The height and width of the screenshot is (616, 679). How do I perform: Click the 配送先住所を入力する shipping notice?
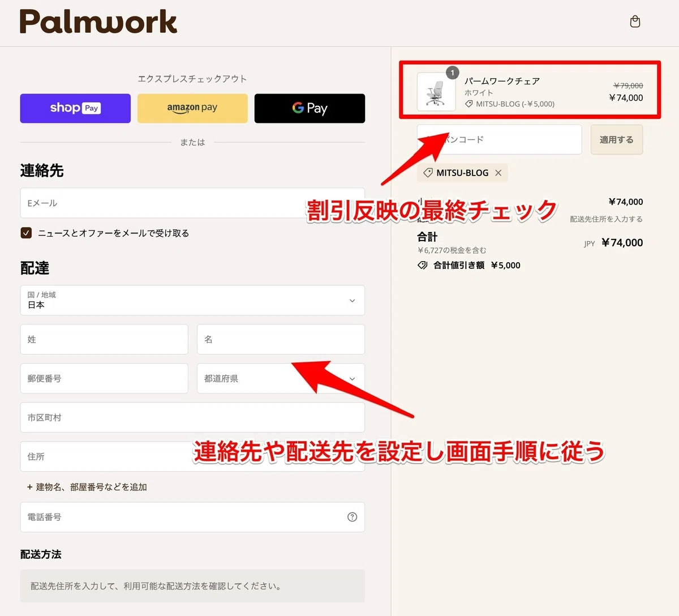(x=606, y=219)
